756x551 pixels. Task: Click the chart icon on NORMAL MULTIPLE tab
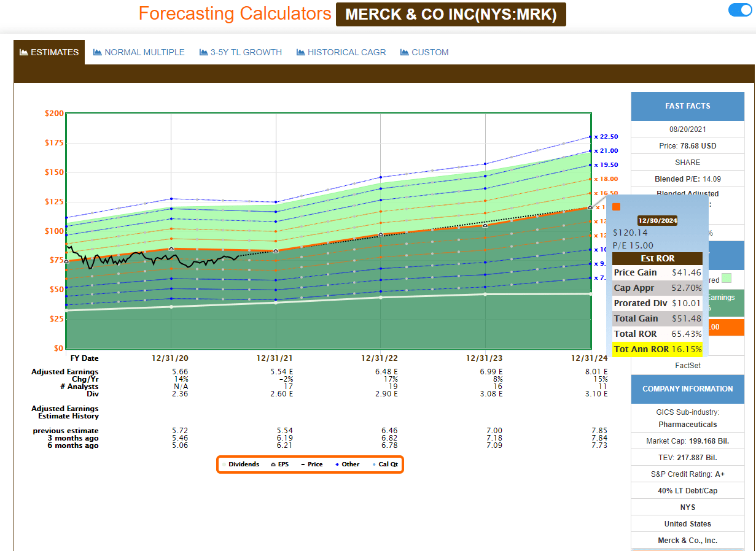(x=98, y=52)
